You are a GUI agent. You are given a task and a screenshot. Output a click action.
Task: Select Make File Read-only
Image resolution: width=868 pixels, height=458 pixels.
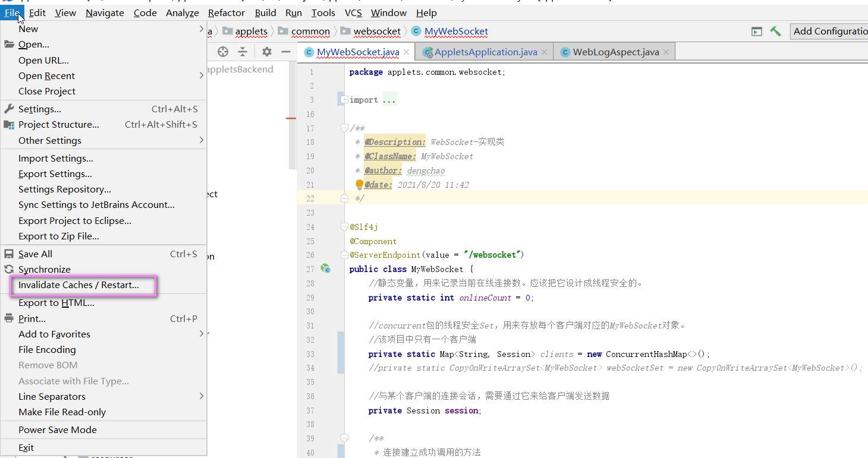pos(103,412)
